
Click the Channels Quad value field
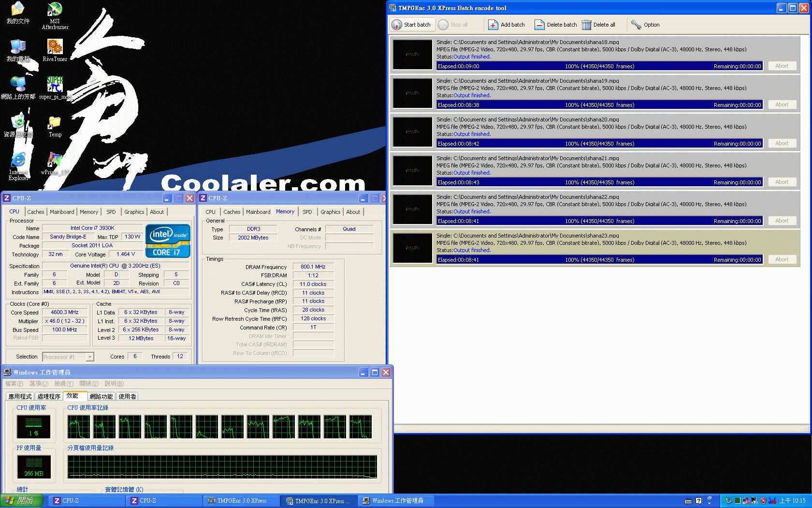[x=349, y=229]
